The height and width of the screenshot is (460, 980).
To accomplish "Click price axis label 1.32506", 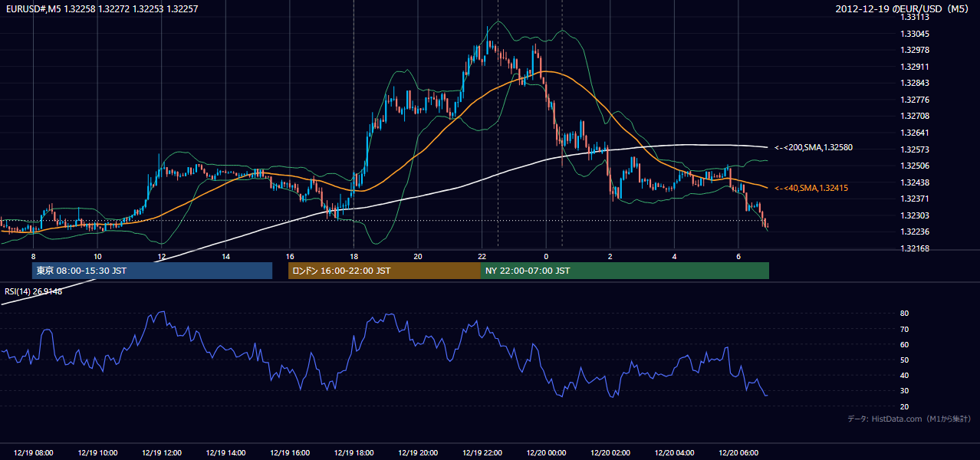I will [916, 166].
